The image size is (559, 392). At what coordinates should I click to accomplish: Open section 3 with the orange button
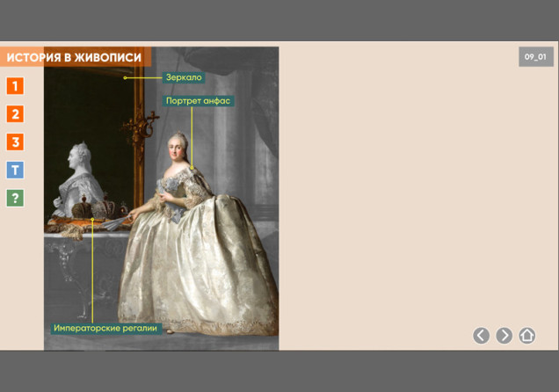15,142
